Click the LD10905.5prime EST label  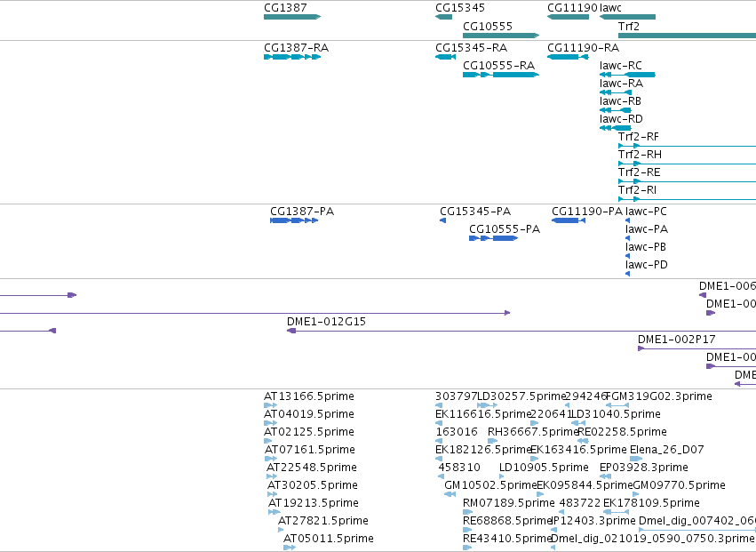tap(544, 468)
